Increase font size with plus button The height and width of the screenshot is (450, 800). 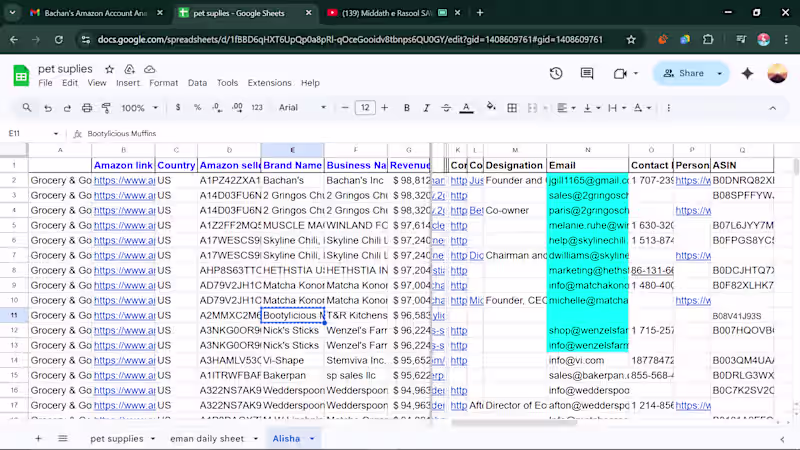coord(385,108)
